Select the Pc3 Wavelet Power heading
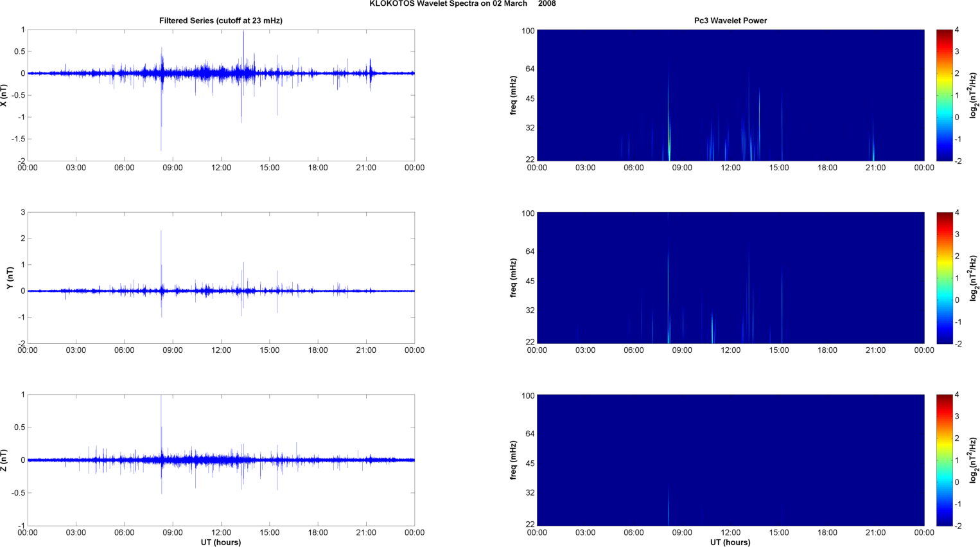This screenshot has height=547, width=980. click(x=730, y=21)
